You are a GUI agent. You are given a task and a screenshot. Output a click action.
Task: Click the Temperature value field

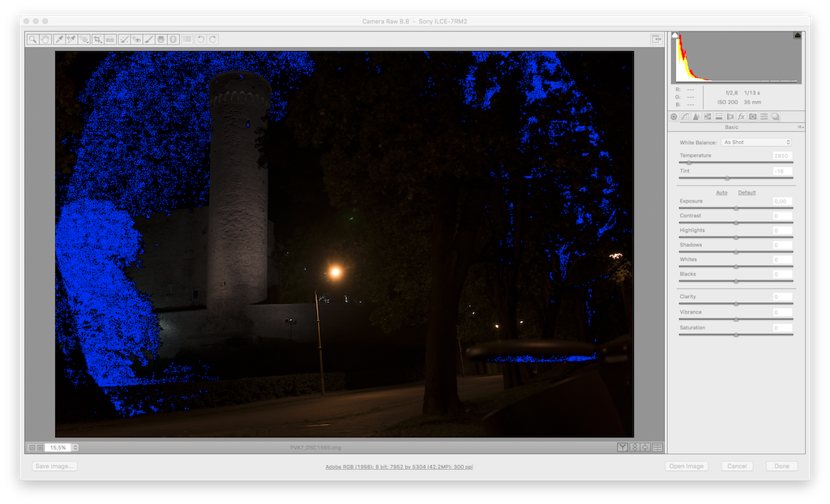click(781, 156)
